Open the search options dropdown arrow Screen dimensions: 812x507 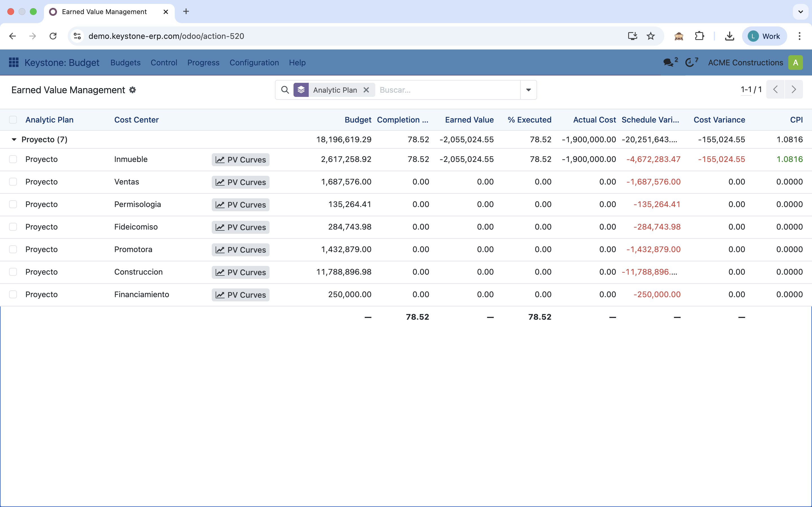(528, 90)
